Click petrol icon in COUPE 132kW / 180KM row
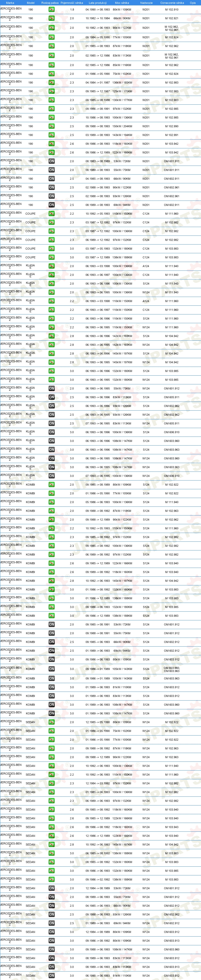201x980 pixels. 51,249
